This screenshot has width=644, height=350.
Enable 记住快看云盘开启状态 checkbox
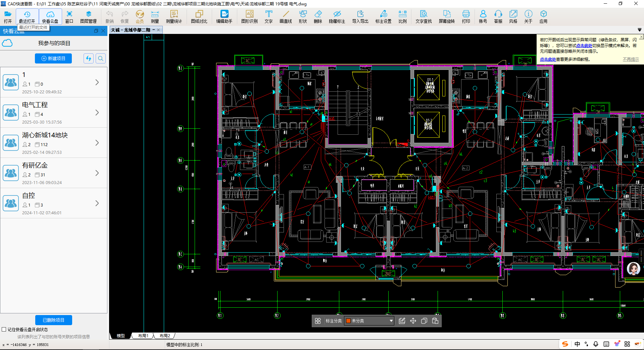(x=4, y=330)
